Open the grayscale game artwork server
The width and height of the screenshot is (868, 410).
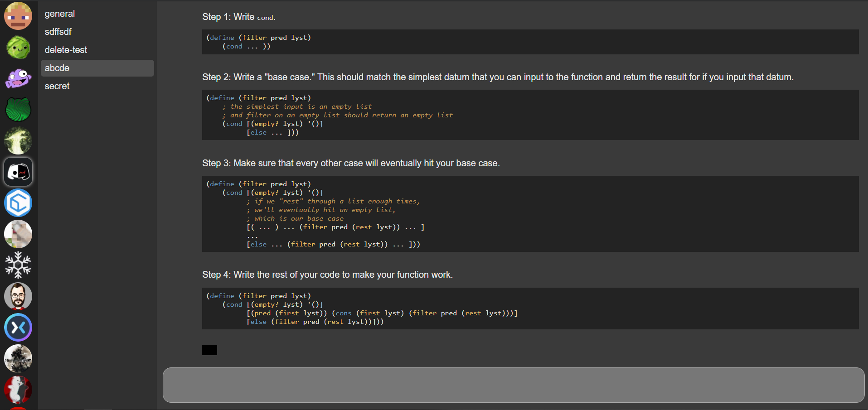coord(18,359)
